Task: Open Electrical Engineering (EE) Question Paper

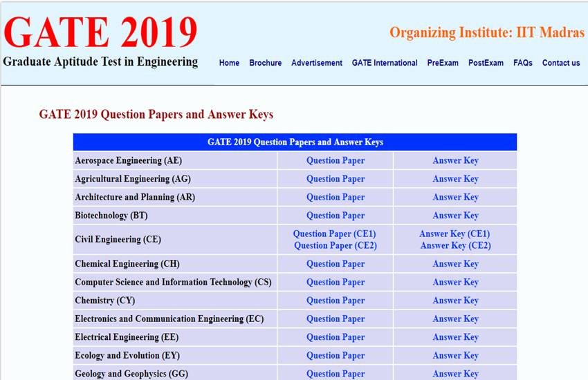Action: (x=335, y=337)
